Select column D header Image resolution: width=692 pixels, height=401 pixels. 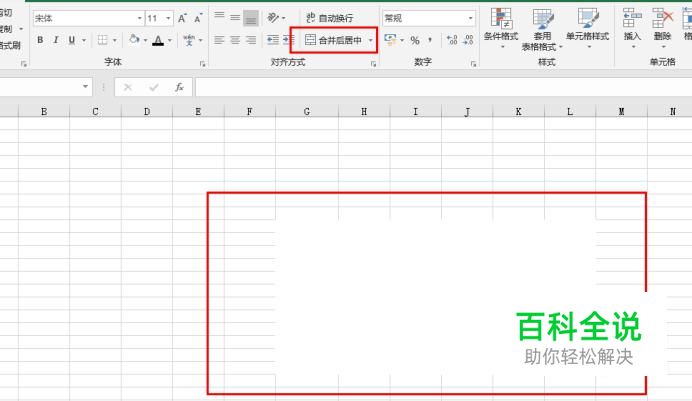147,112
